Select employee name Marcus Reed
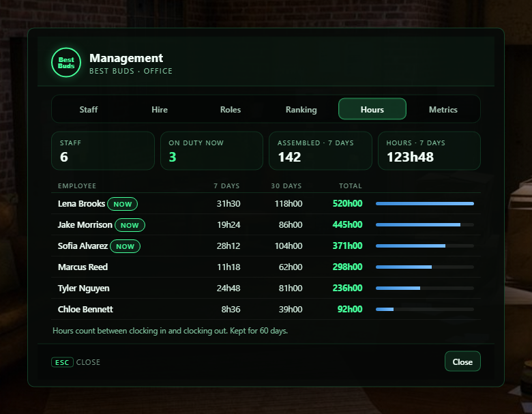The image size is (532, 414). pyautogui.click(x=83, y=267)
